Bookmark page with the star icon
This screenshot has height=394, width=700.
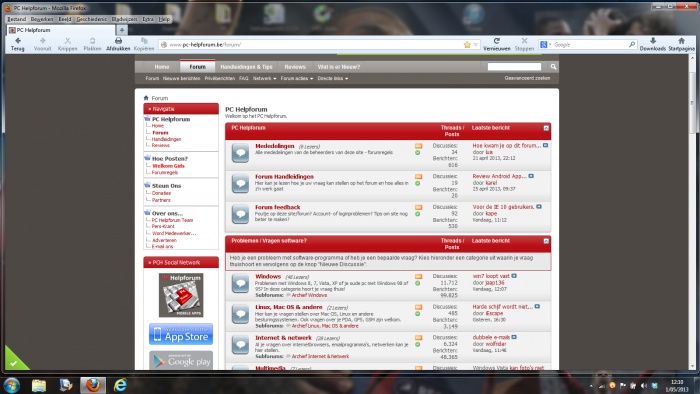click(467, 45)
